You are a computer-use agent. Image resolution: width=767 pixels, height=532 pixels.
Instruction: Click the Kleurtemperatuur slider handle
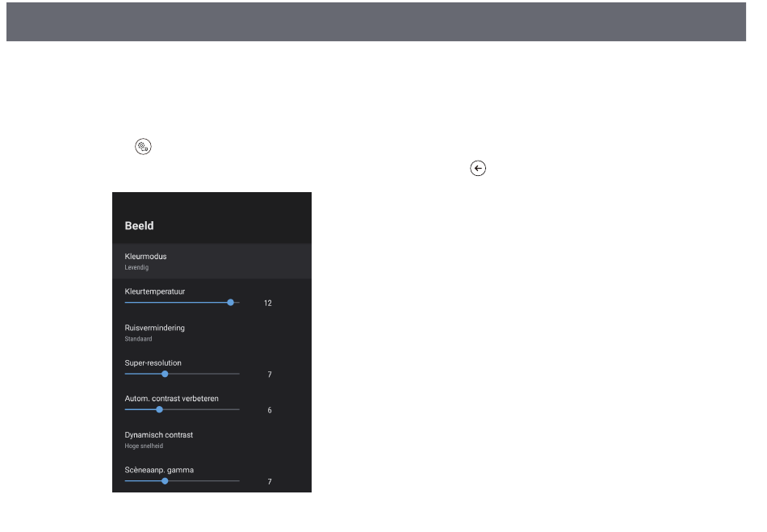tap(231, 303)
